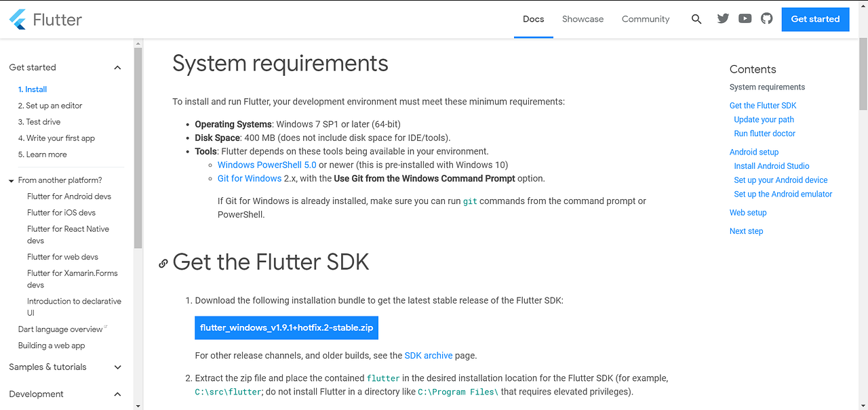868x410 pixels.
Task: Open 'Run flutter doctor' in the Contents list
Action: click(764, 133)
